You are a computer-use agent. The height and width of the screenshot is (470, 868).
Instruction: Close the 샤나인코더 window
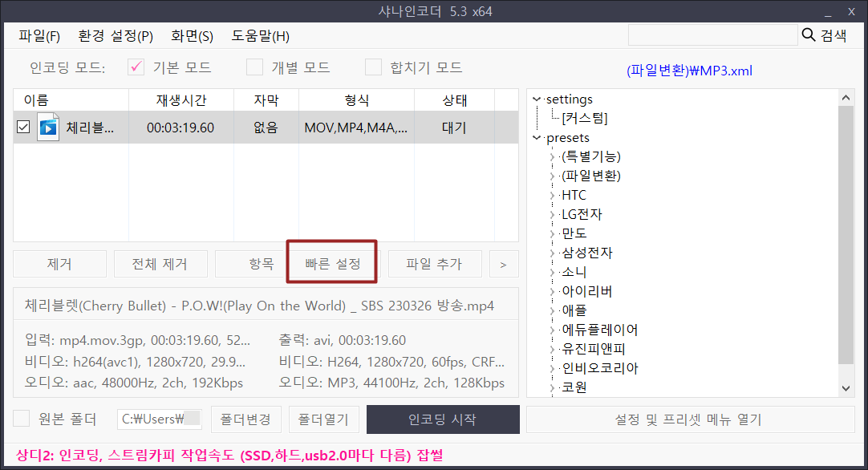tap(851, 11)
